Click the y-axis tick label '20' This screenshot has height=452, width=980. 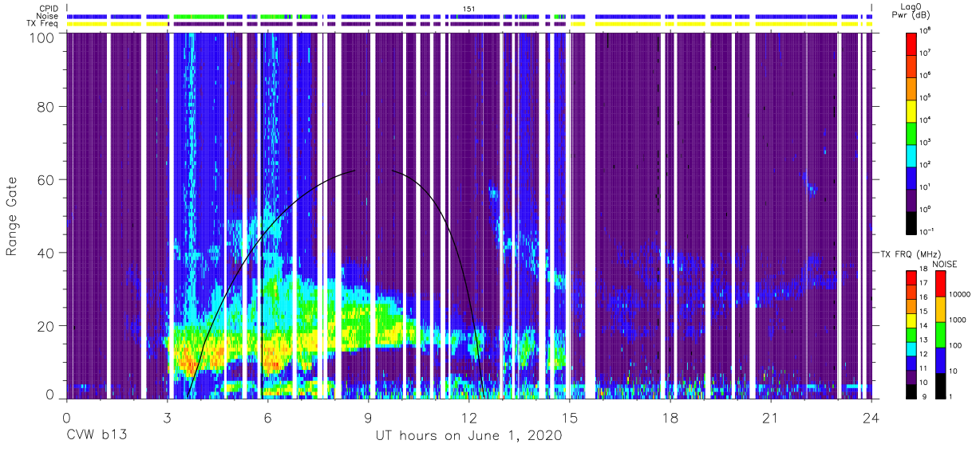tap(45, 324)
